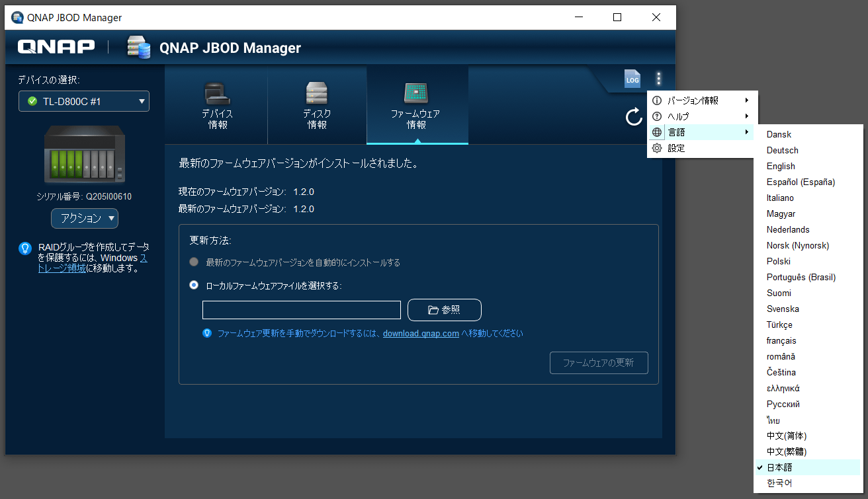Switch to デバイス情報 tab
The width and height of the screenshot is (868, 499).
pyautogui.click(x=217, y=105)
